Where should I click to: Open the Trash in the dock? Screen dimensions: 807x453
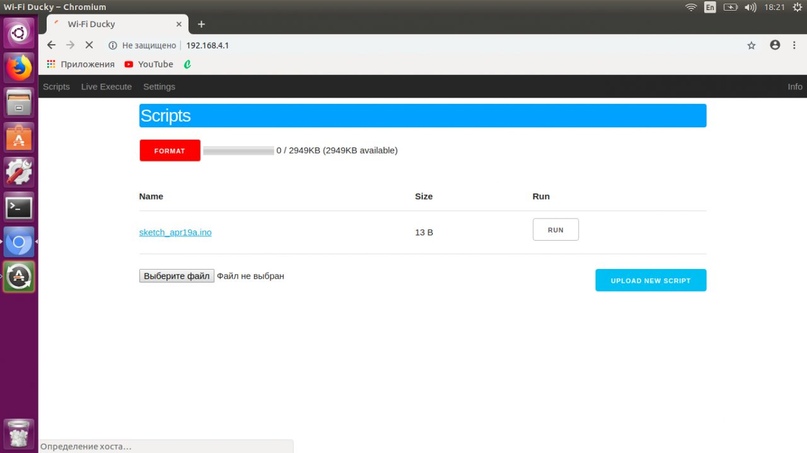pos(19,433)
